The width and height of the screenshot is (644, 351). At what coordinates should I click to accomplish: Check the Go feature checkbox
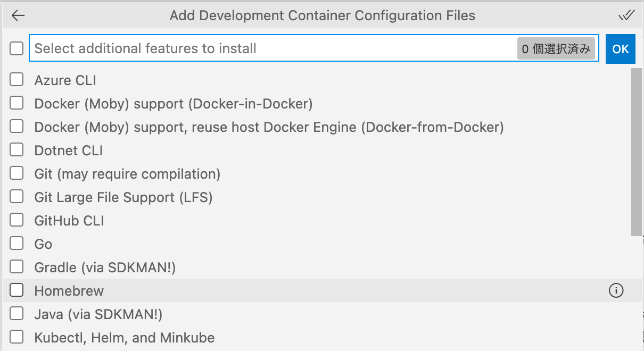tap(16, 244)
